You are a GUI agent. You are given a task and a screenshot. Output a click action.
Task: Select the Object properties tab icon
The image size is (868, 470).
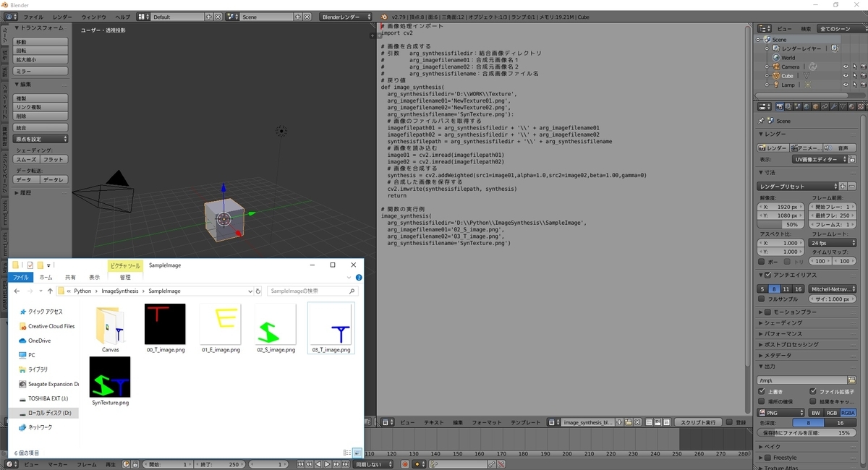814,106
